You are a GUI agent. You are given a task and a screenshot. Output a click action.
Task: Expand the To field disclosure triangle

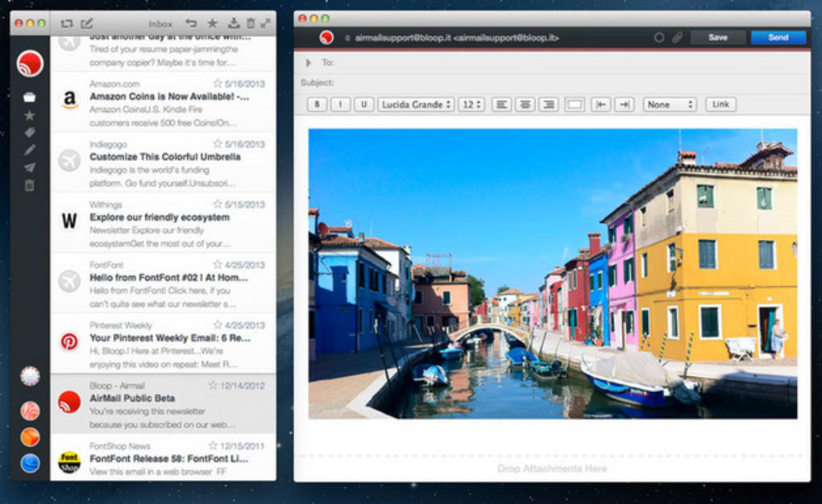(x=308, y=62)
